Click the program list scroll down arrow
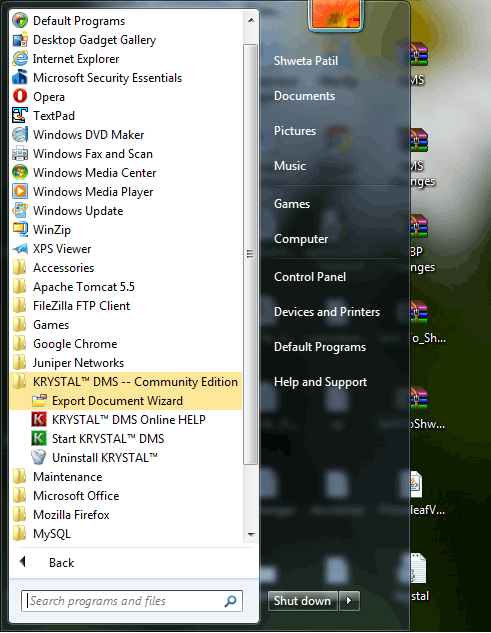491x633 pixels. [x=251, y=534]
